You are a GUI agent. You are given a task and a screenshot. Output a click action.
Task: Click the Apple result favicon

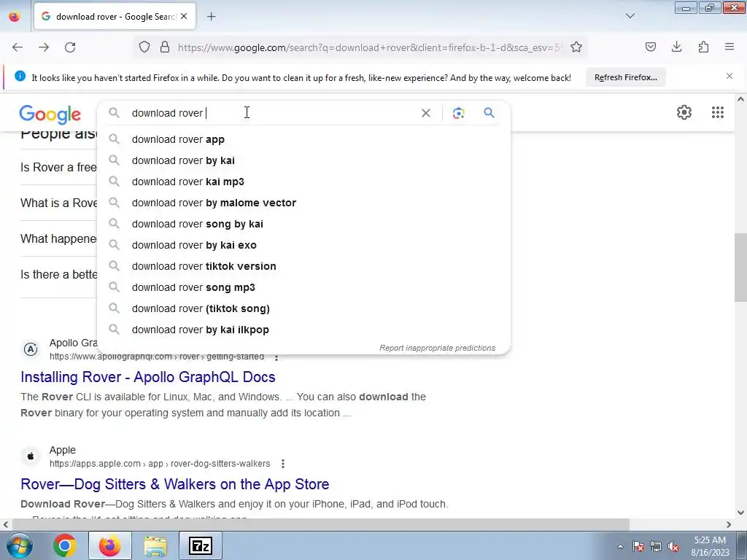(x=31, y=456)
